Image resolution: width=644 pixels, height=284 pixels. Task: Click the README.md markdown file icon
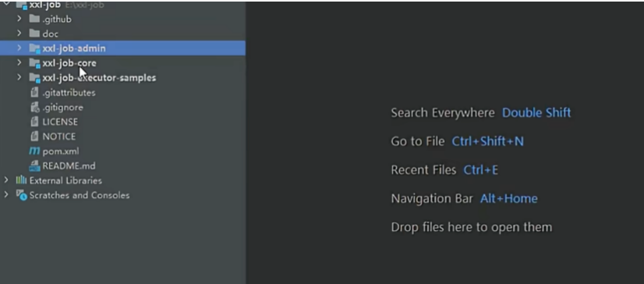pyautogui.click(x=34, y=166)
